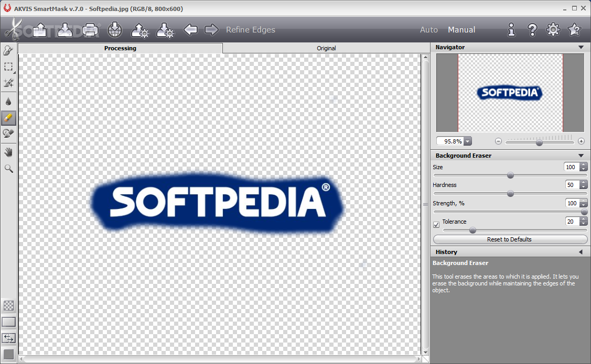Image resolution: width=591 pixels, height=364 pixels.
Task: Toggle the Tolerance checkbox
Action: pos(436,225)
